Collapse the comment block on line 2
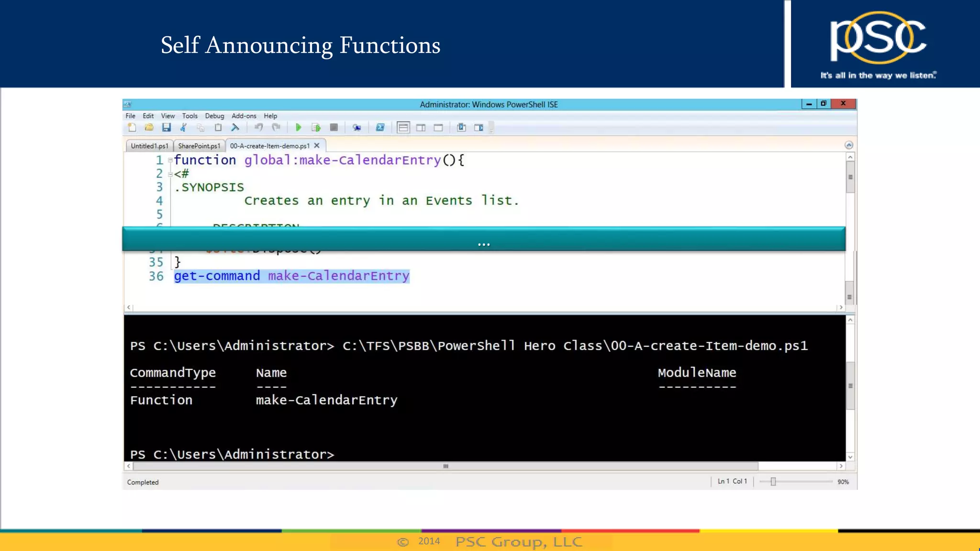Viewport: 980px width, 551px height. tap(170, 174)
